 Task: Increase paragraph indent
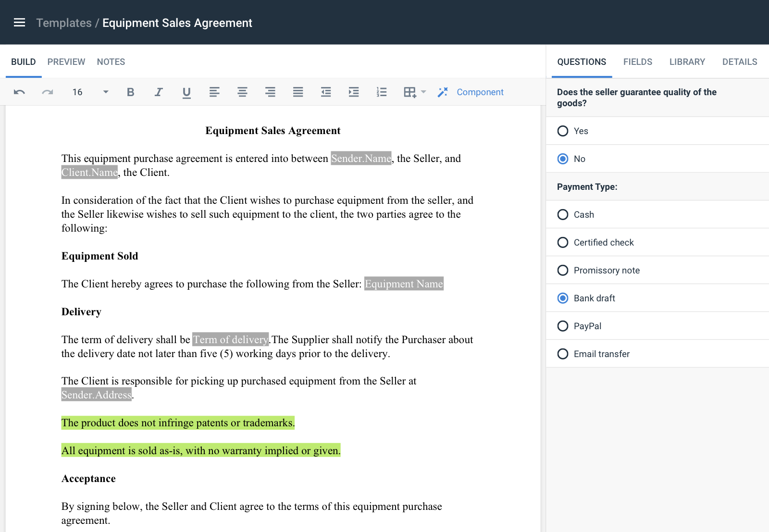[354, 92]
